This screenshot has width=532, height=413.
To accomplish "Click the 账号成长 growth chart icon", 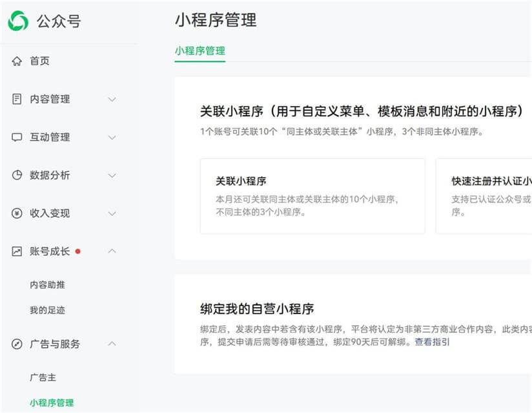I will (17, 251).
